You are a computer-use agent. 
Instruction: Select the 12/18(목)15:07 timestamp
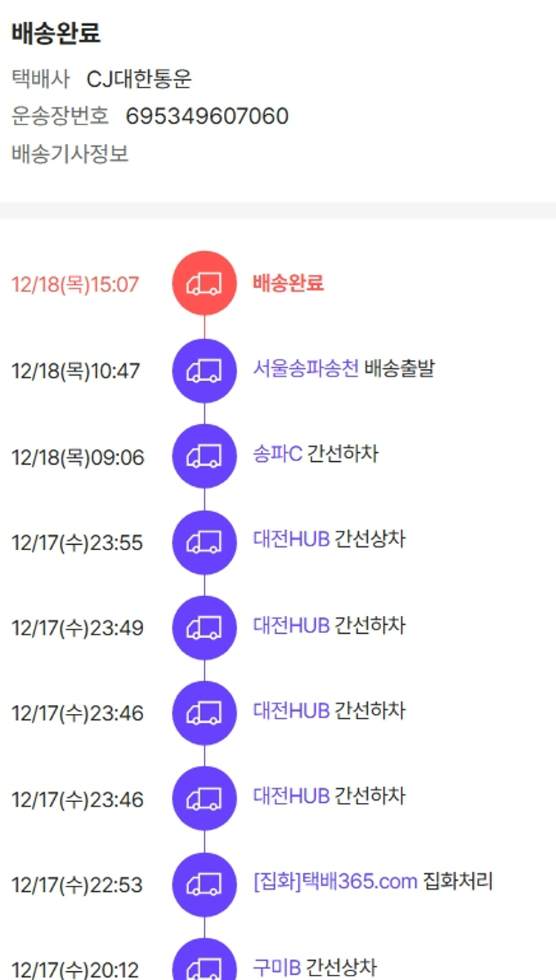click(75, 285)
